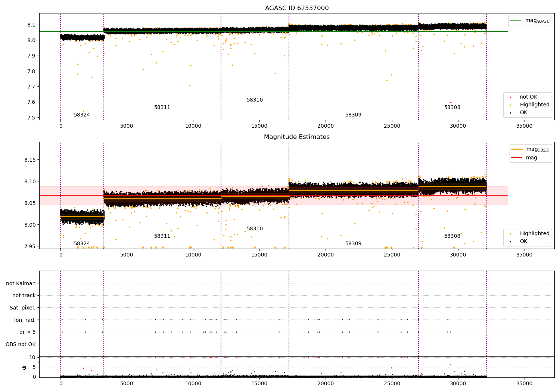The width and height of the screenshot is (560, 392).
Task: Click the 'Ion. rad.' row label
Action: (x=25, y=320)
